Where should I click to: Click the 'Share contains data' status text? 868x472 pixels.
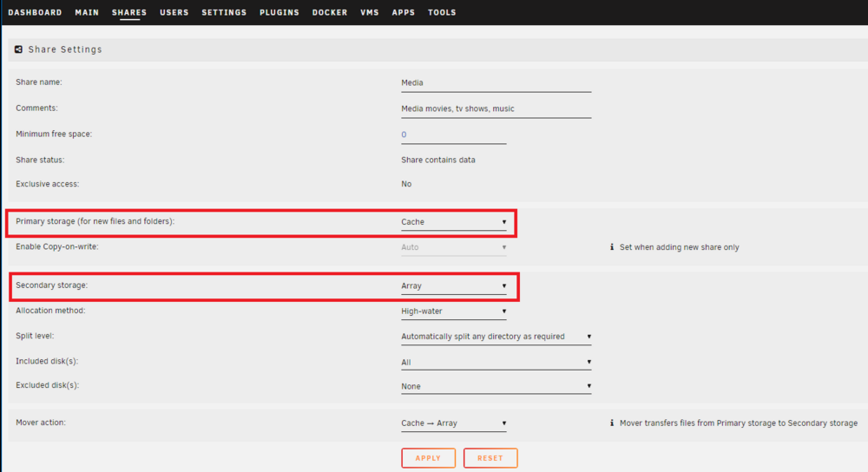[x=438, y=160]
